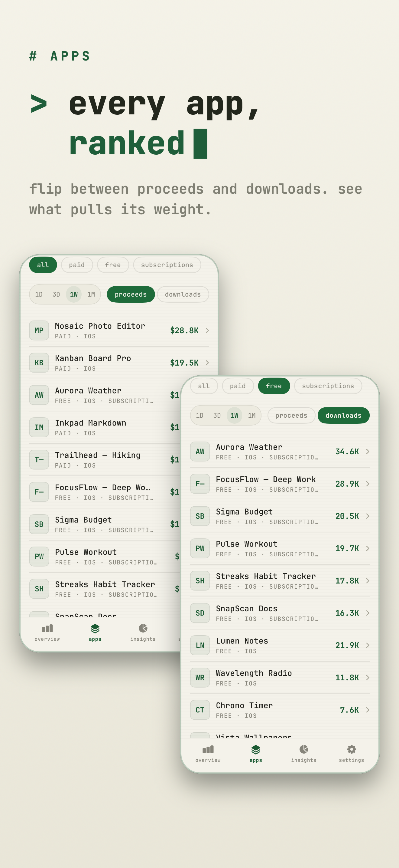Image resolution: width=399 pixels, height=868 pixels.
Task: Tap PW icon in back phone list
Action: click(39, 557)
